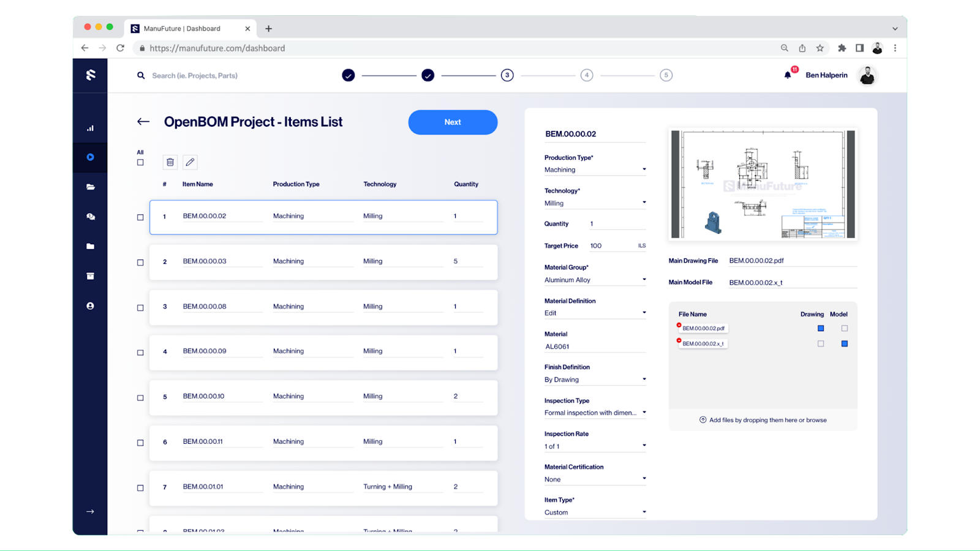The height and width of the screenshot is (551, 980).
Task: Open the Production Type dropdown in details
Action: click(x=595, y=170)
